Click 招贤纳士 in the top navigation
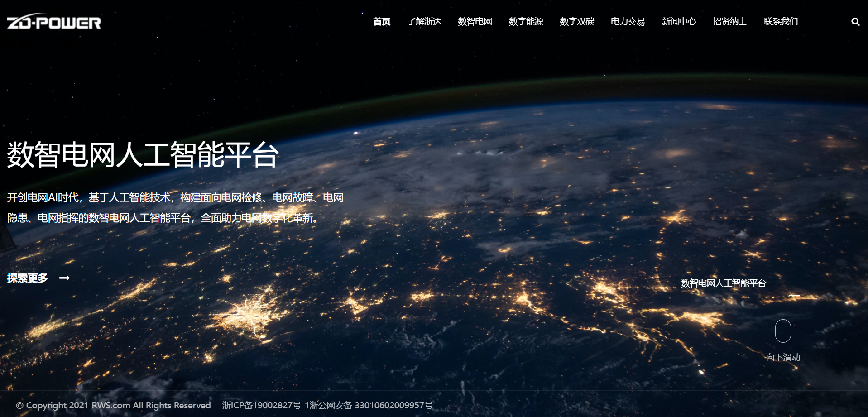The image size is (868, 417). click(729, 22)
